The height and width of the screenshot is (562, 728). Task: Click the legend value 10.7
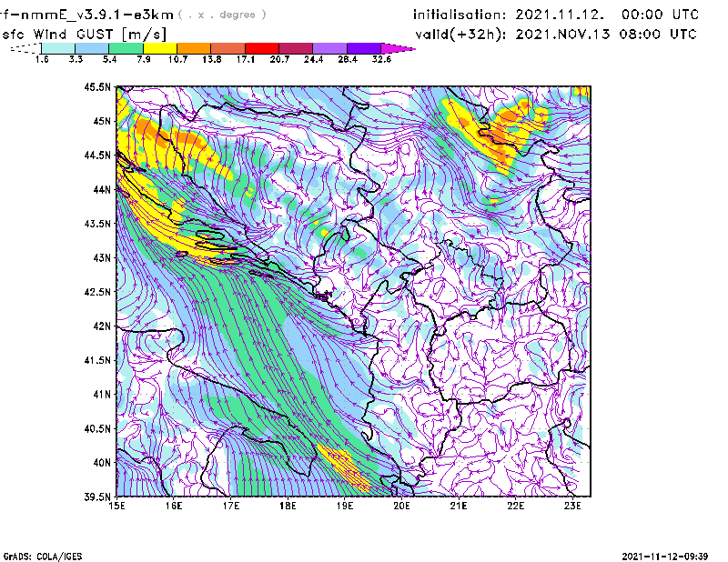pos(177,59)
